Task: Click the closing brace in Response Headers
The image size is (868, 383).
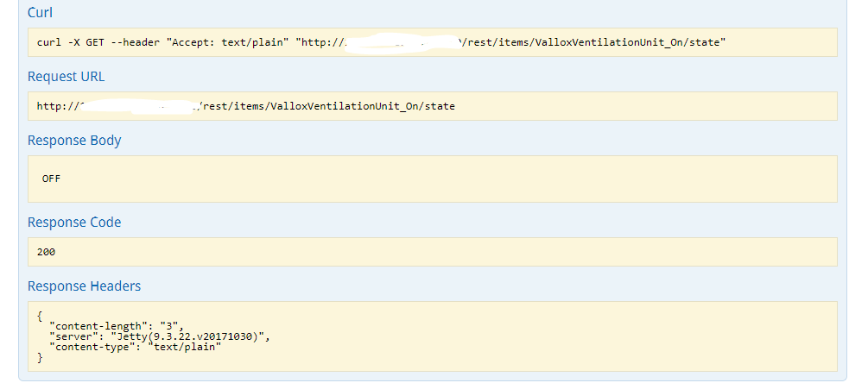Action: [x=40, y=356]
